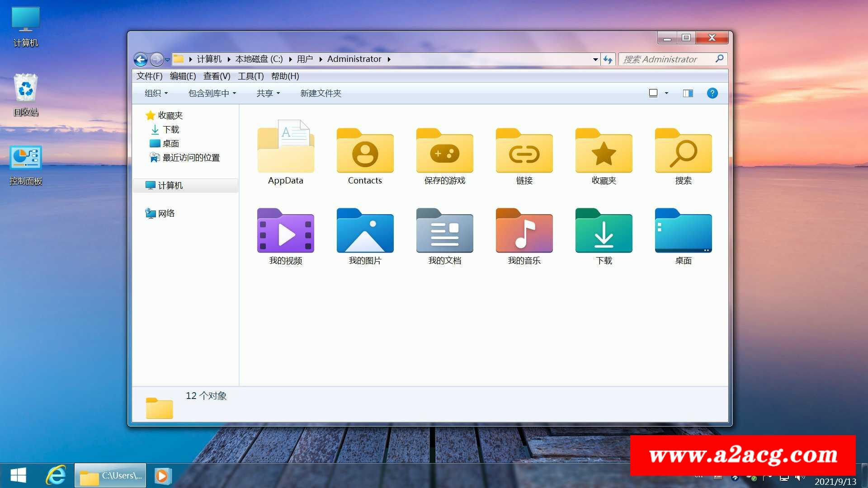Click the back navigation arrow
Viewport: 868px width, 488px height.
click(x=141, y=59)
